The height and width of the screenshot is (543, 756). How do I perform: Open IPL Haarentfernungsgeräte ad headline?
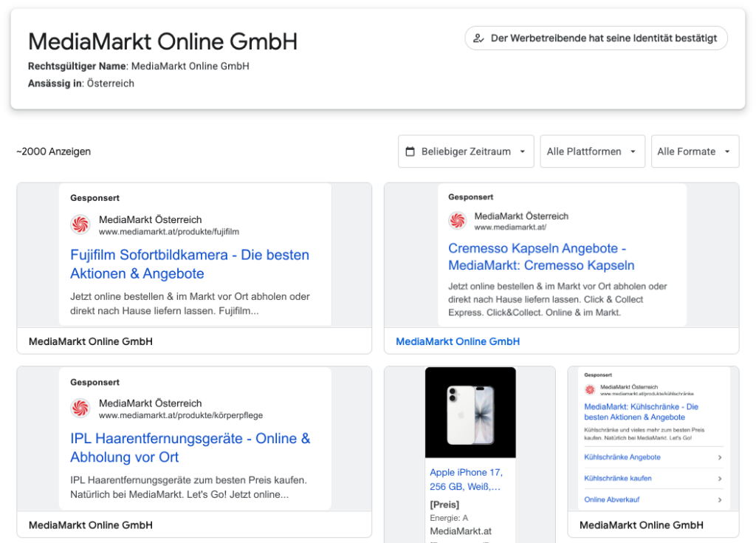tap(190, 448)
